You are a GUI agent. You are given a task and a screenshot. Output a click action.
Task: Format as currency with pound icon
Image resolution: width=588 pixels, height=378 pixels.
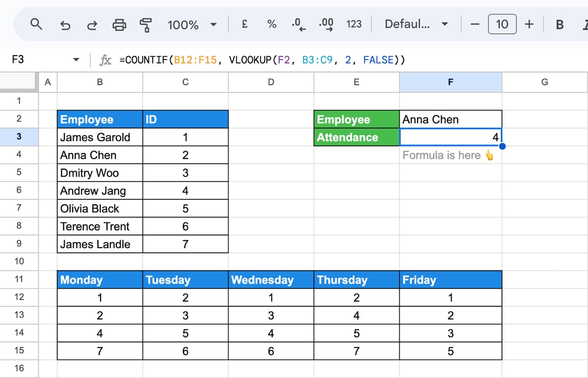pos(244,25)
